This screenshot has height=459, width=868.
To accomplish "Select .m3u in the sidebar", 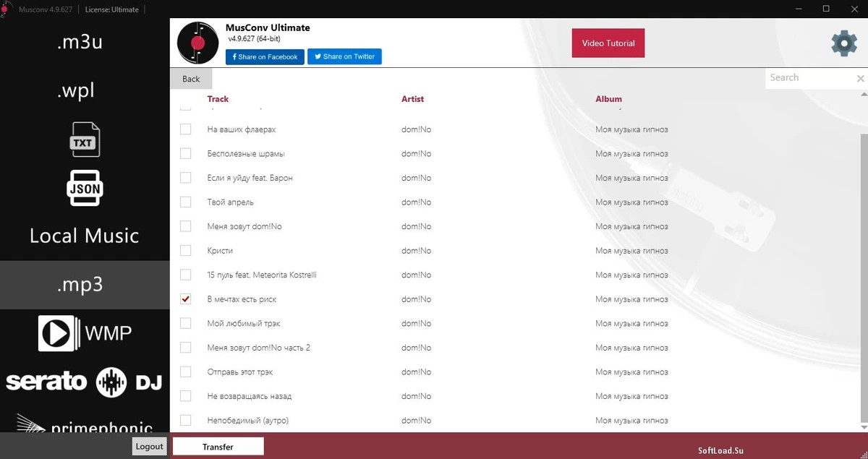I will 80,42.
